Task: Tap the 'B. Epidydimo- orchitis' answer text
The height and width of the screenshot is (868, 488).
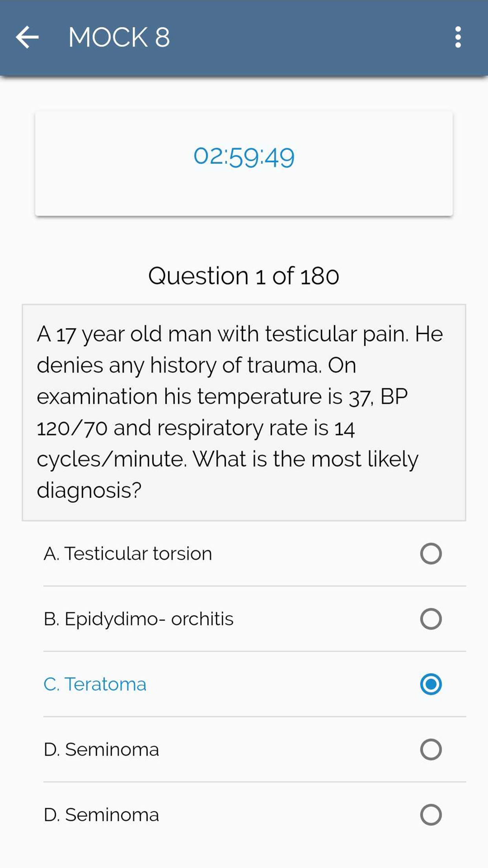Action: [x=138, y=619]
